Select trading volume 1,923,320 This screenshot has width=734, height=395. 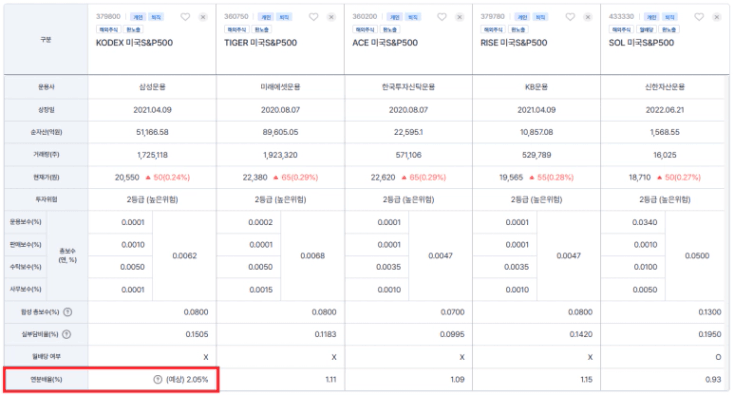(x=280, y=155)
